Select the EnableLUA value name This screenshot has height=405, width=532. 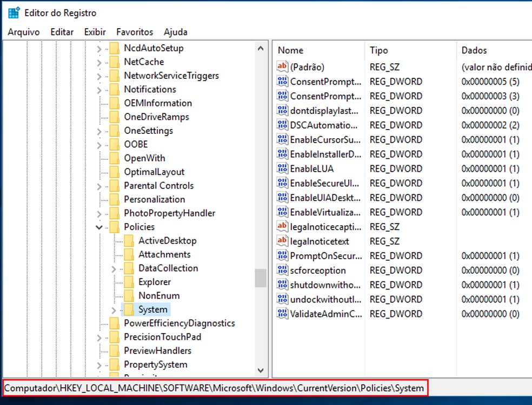click(312, 169)
